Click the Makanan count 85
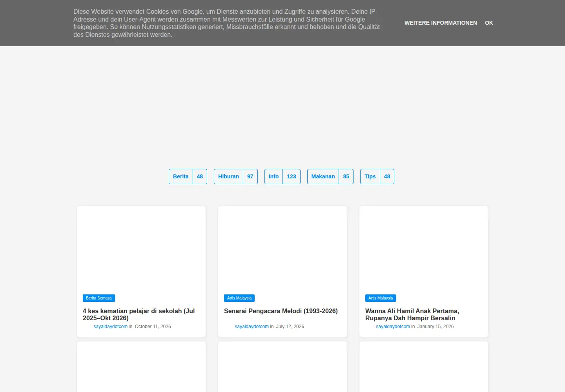Image resolution: width=565 pixels, height=392 pixels. click(346, 176)
